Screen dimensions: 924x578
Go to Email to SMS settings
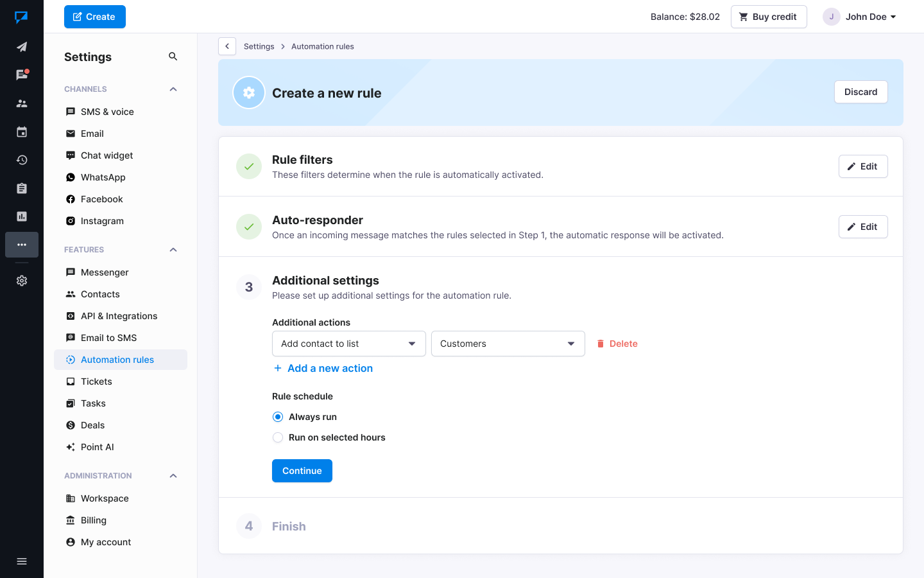108,338
